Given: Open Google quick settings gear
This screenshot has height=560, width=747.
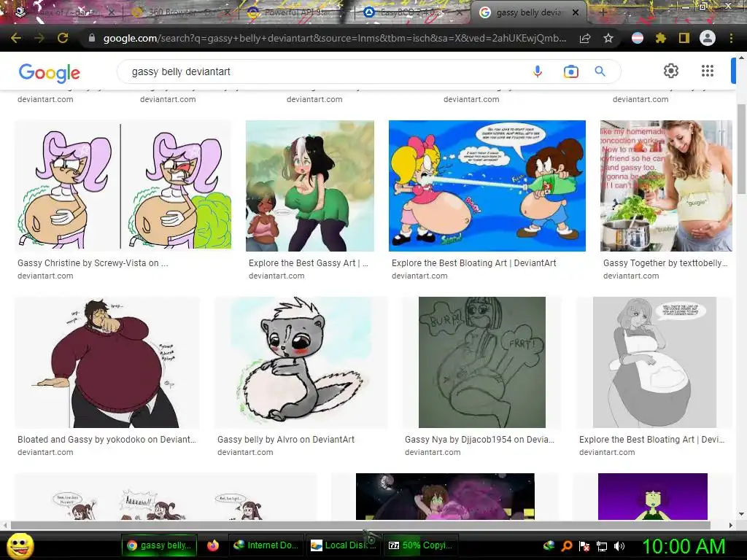Looking at the screenshot, I should pyautogui.click(x=671, y=71).
